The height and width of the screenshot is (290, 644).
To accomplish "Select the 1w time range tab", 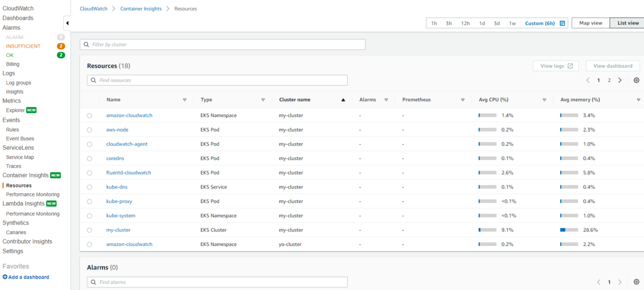I will click(513, 23).
